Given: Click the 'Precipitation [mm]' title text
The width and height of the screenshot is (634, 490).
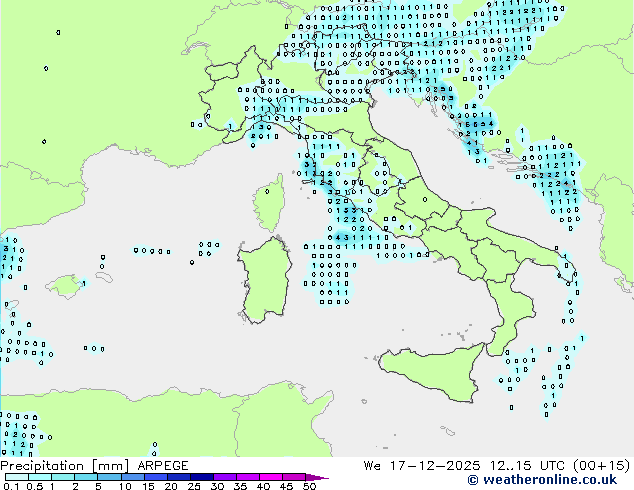Looking at the screenshot, I should (65, 466).
